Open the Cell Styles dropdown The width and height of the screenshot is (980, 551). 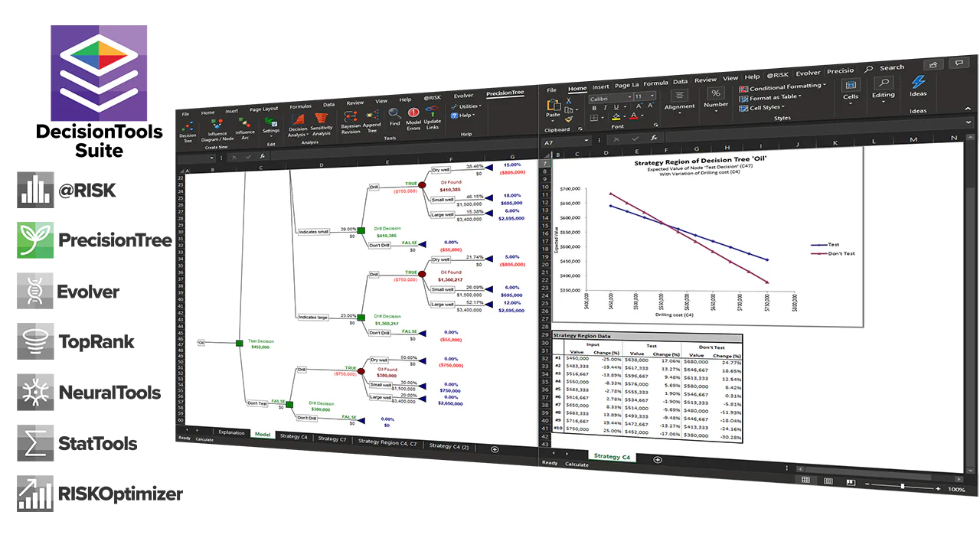click(x=761, y=108)
